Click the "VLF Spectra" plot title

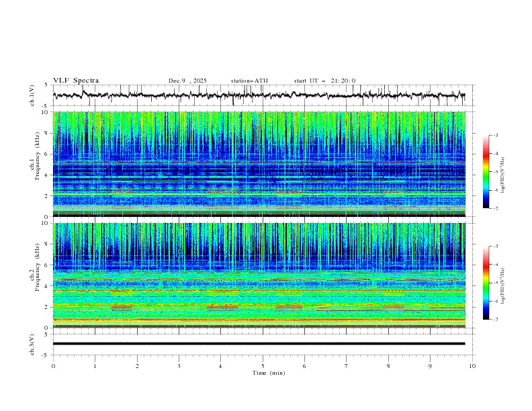pos(76,81)
